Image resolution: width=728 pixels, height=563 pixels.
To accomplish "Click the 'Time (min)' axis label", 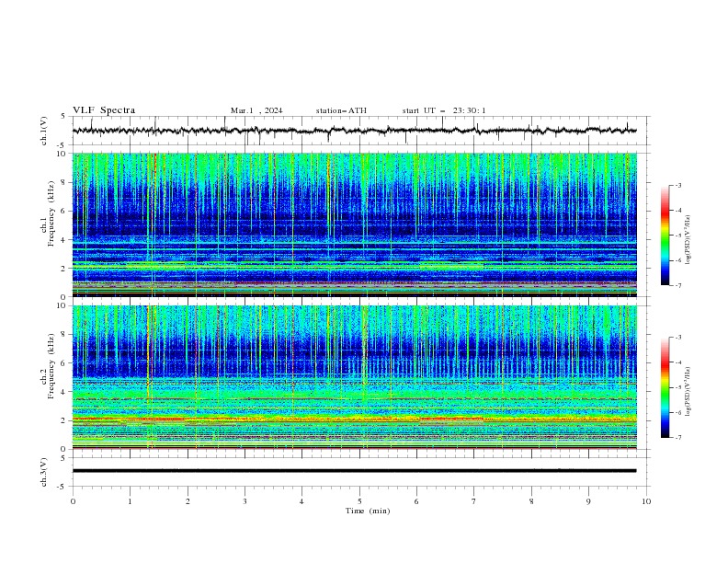I will (368, 511).
